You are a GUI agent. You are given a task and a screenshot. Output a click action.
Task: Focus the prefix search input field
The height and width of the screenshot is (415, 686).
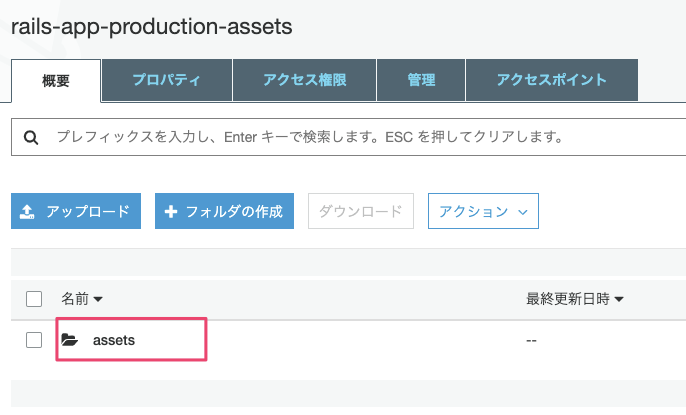coord(360,136)
